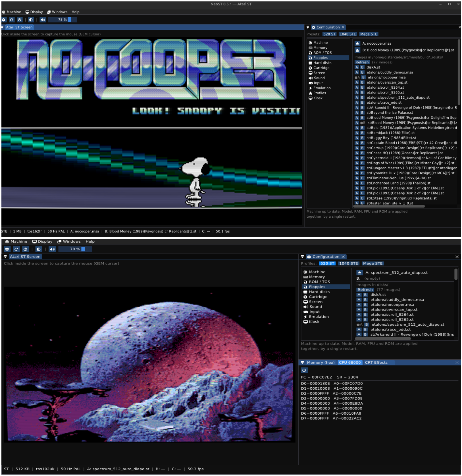The width and height of the screenshot is (462, 476).
Task: Open the Help menu in lower window
Action: 90,242
